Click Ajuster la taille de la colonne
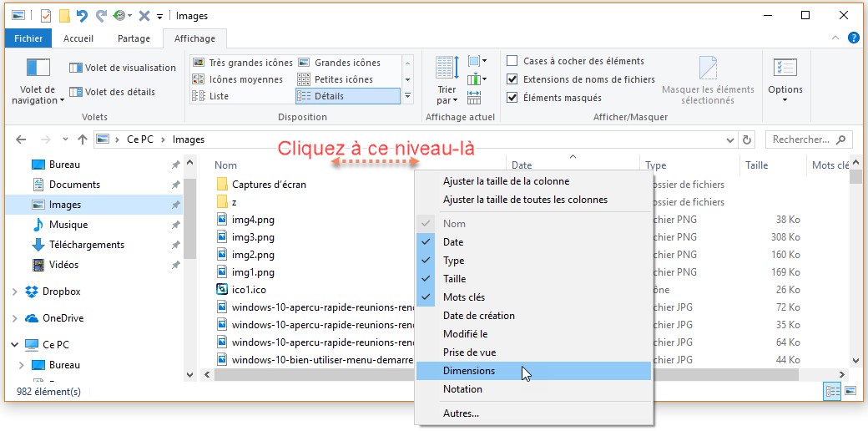 (506, 181)
